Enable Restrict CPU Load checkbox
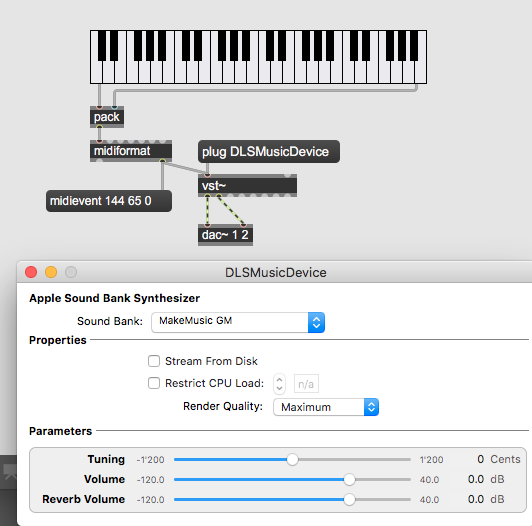The image size is (532, 526). (154, 383)
